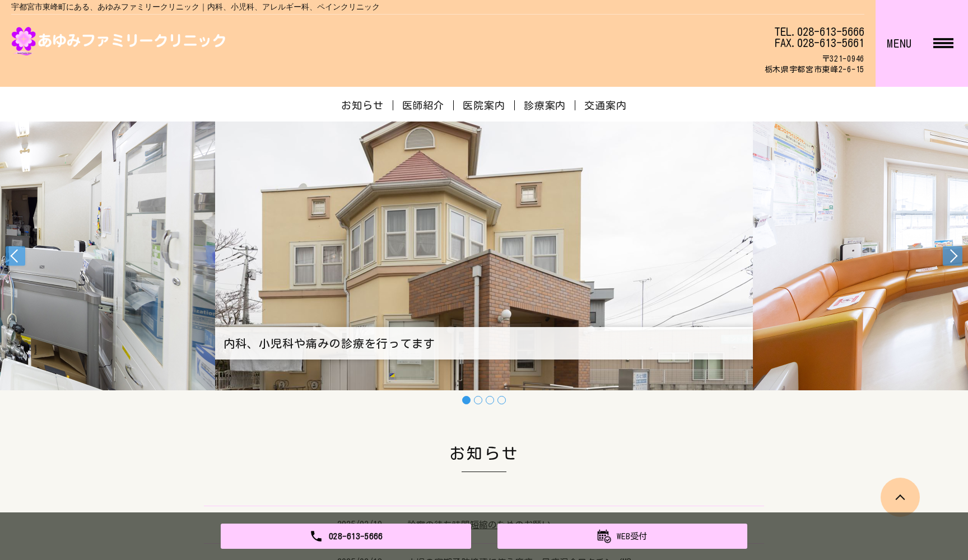Click the phone icon next to 028-613-5666
This screenshot has height=560, width=968.
coord(316,536)
